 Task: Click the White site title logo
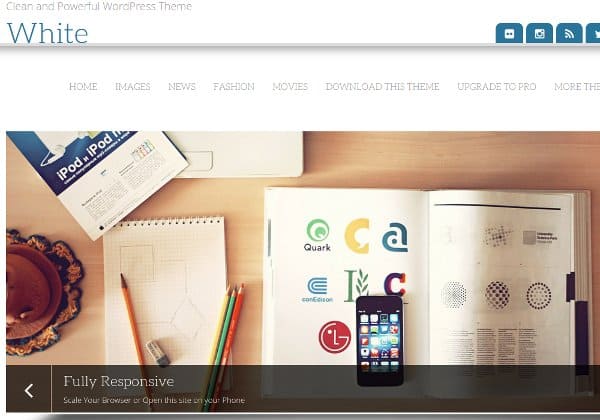point(48,33)
